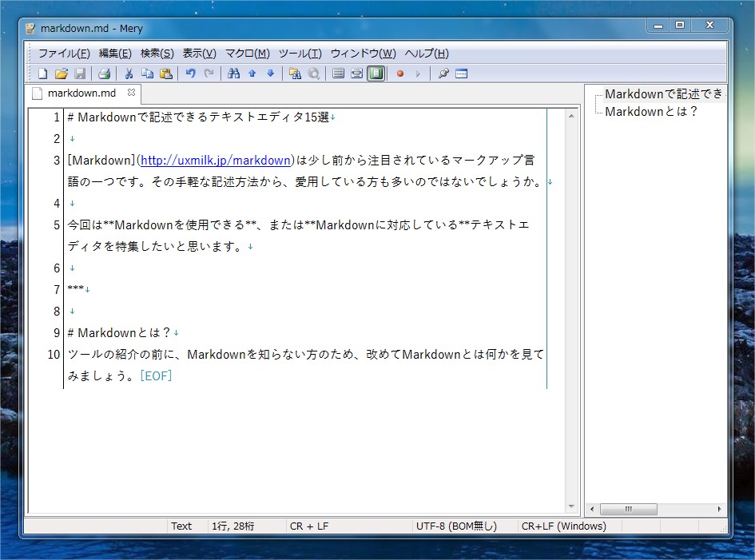Image resolution: width=755 pixels, height=560 pixels.
Task: Toggle the active outline panel toolbar button
Action: click(376, 73)
